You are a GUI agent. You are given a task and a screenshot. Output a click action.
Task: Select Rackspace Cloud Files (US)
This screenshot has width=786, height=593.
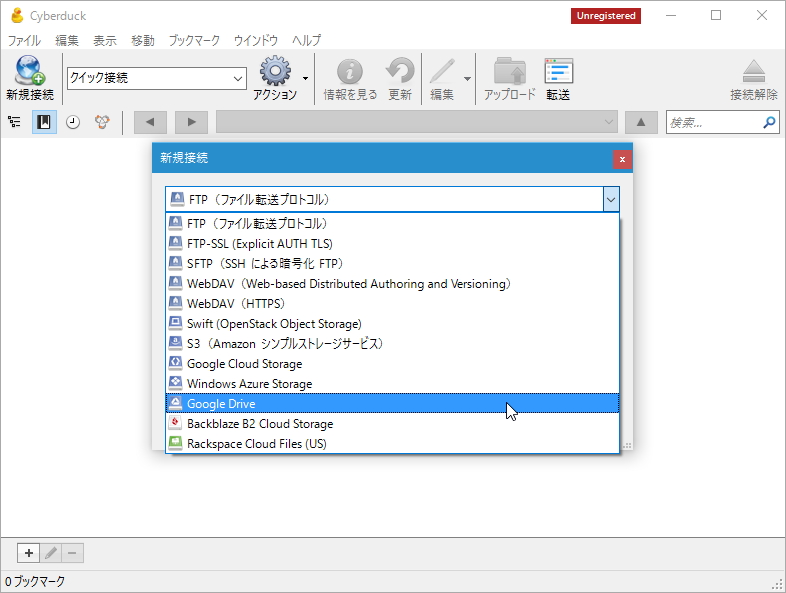392,444
